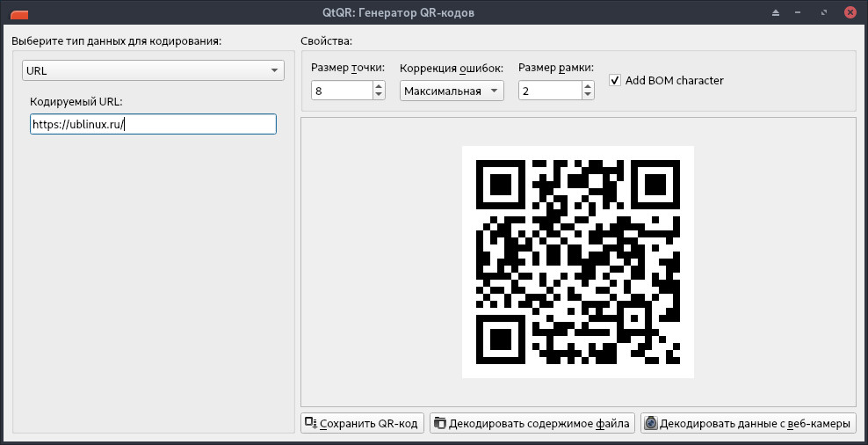Close the QtQR window

(850, 12)
